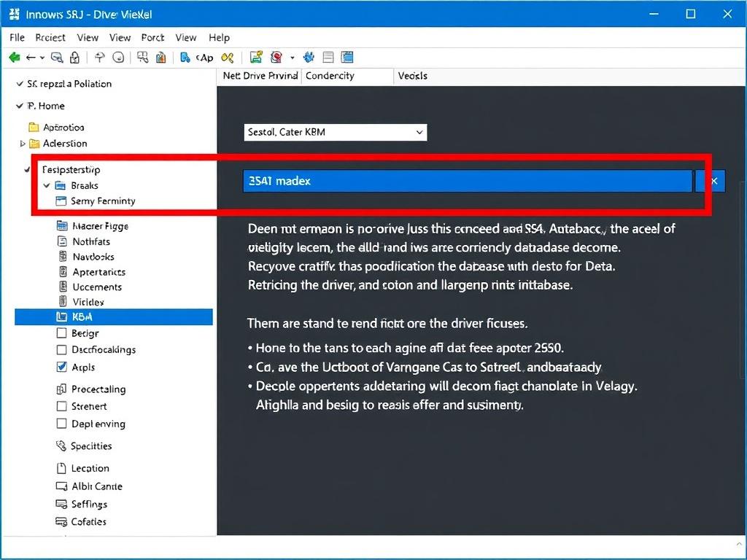Click the blue splat-shaped toolbar icon
747x560 pixels.
click(x=309, y=58)
